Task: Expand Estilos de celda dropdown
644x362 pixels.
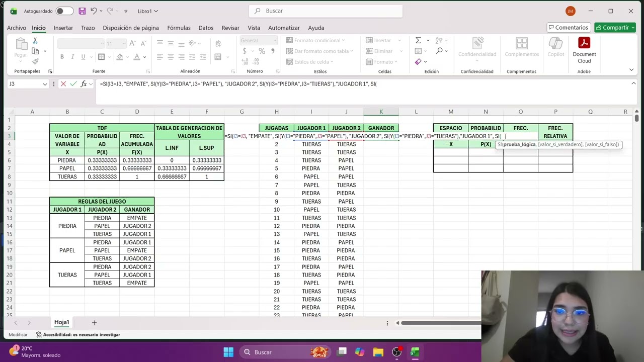Action: pyautogui.click(x=333, y=62)
